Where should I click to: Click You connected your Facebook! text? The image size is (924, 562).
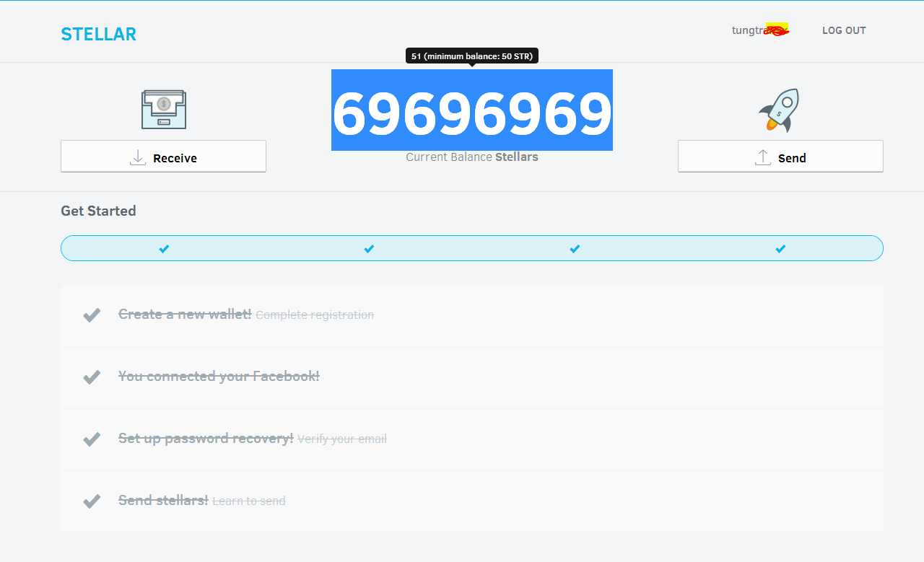pos(219,376)
